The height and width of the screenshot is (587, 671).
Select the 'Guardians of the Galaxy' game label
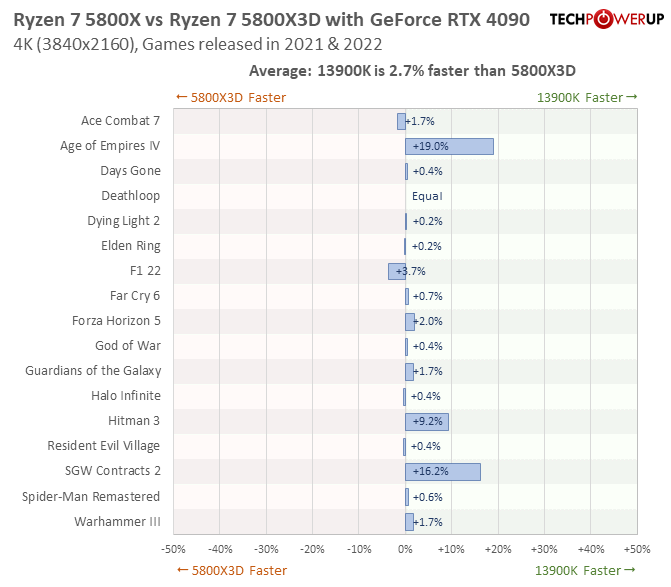93,371
